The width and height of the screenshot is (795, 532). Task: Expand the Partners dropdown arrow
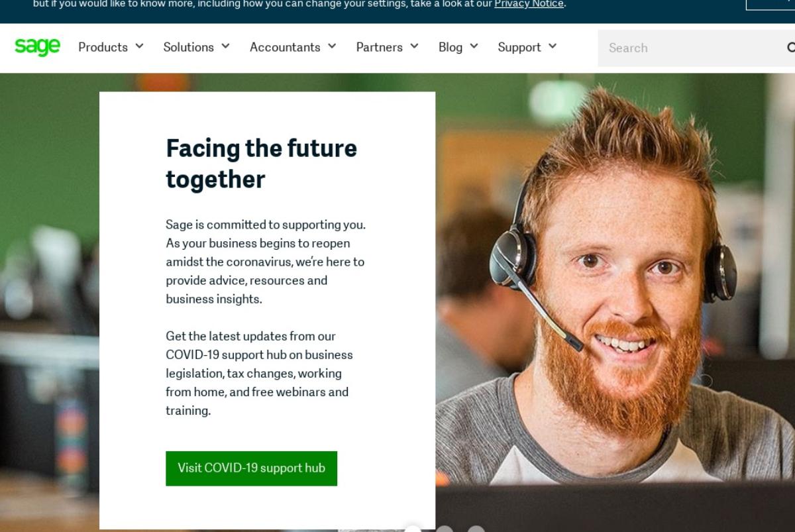(x=414, y=46)
